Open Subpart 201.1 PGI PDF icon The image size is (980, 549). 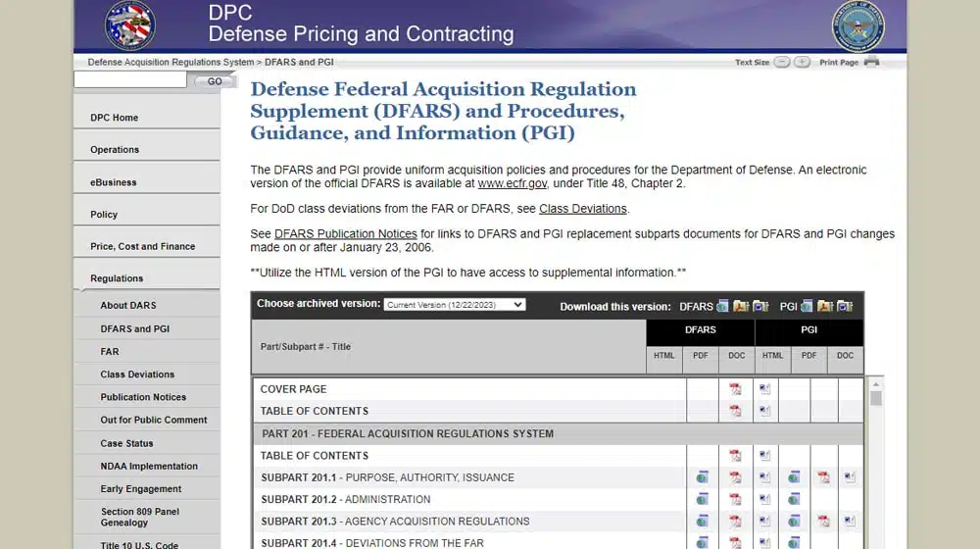click(824, 477)
